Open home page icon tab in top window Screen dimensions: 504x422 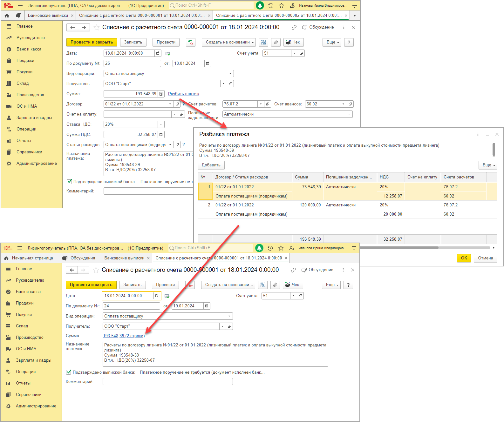[7, 15]
